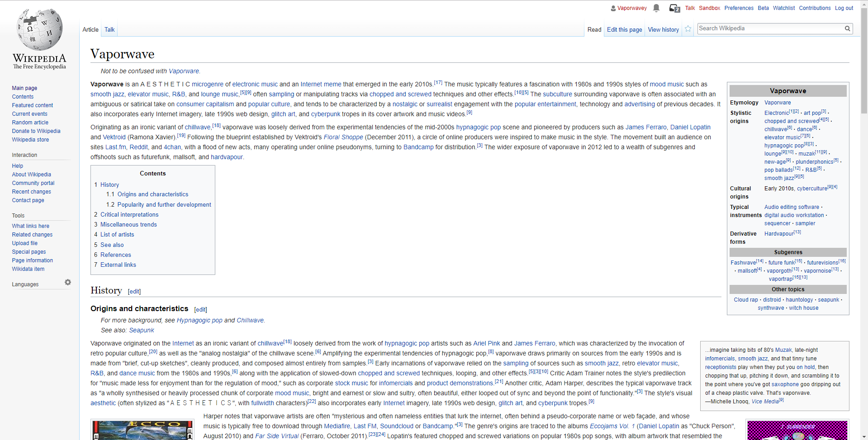This screenshot has height=440, width=868.
Task: Add page to watchlist with the star
Action: tap(688, 29)
